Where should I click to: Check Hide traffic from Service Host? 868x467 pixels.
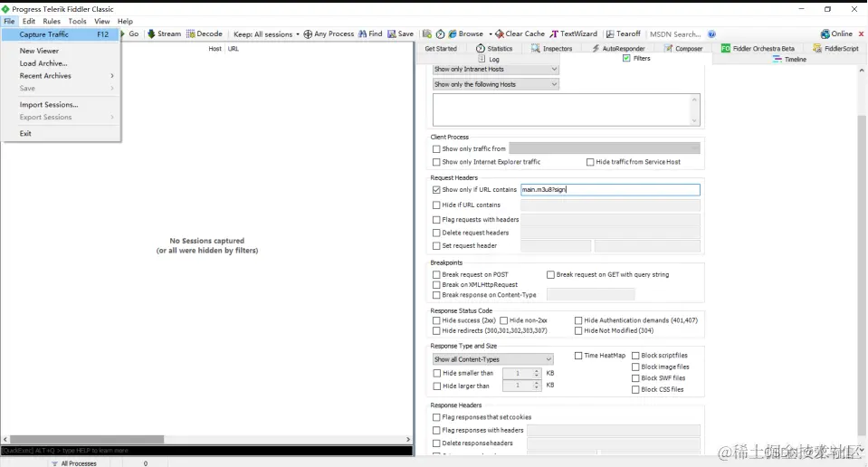tap(590, 162)
